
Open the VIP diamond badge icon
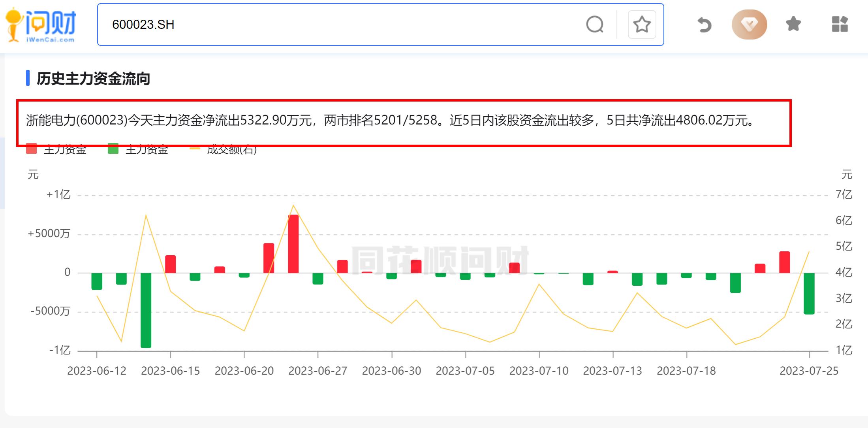click(x=749, y=25)
